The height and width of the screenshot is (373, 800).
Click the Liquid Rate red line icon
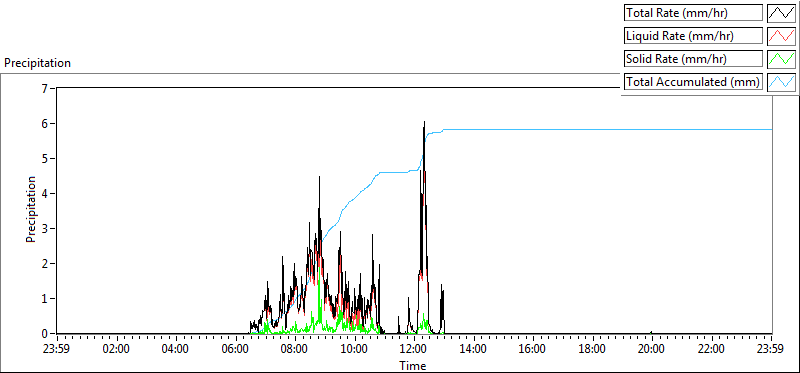(x=782, y=36)
